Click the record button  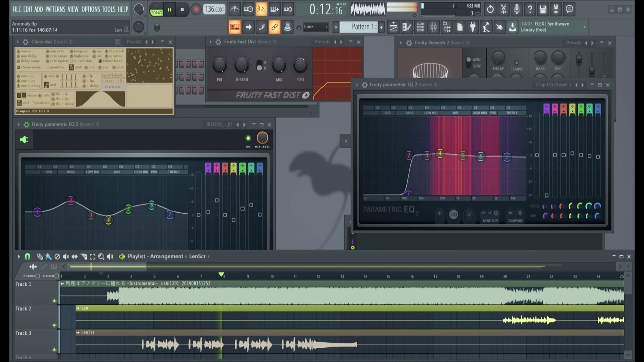point(196,9)
